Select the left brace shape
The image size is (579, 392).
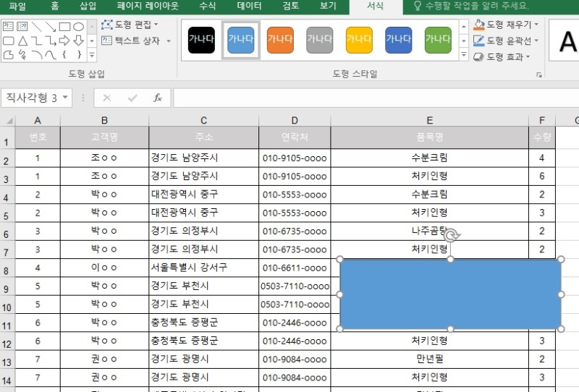pos(64,55)
